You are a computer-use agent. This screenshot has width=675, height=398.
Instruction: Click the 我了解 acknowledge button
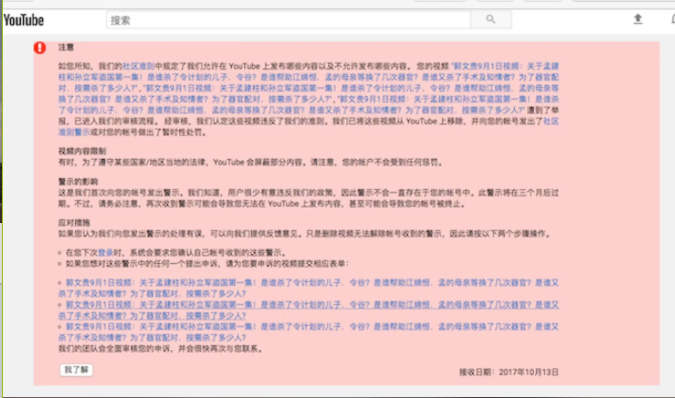(x=76, y=370)
